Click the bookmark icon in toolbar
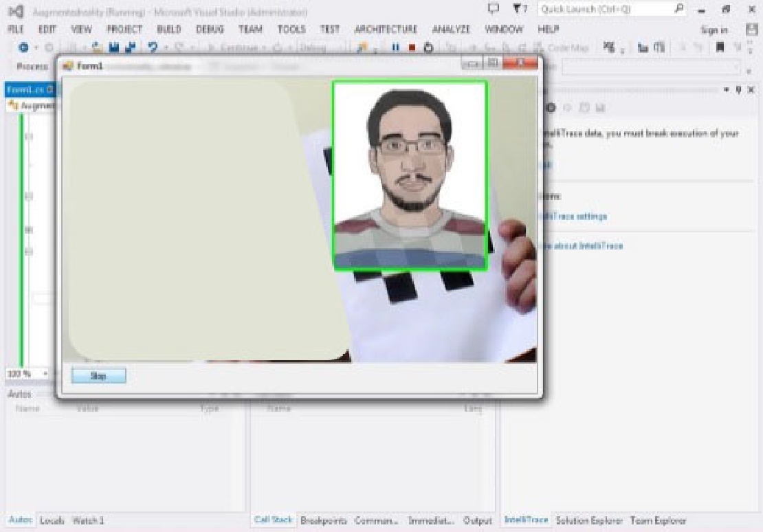 click(720, 47)
